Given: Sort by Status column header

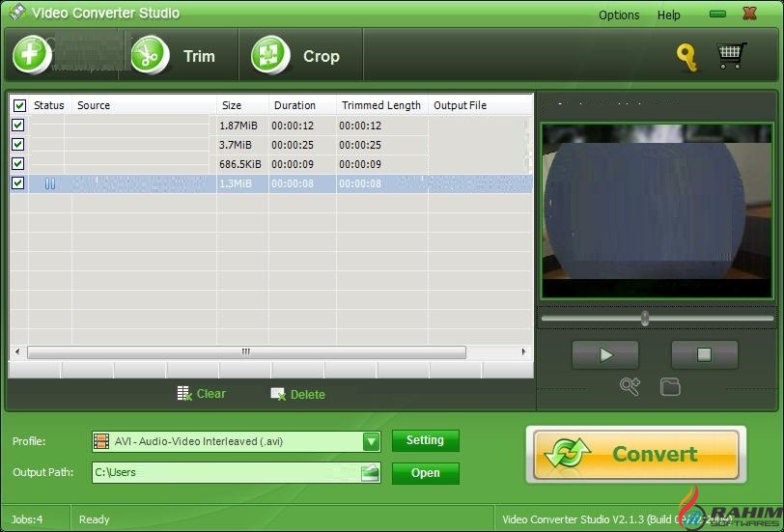Looking at the screenshot, I should [x=49, y=105].
